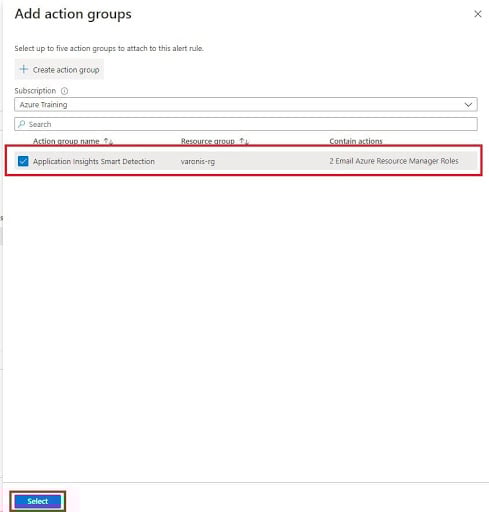Sort by Resource group column header
Screen dimensions: 489x512
tap(208, 141)
